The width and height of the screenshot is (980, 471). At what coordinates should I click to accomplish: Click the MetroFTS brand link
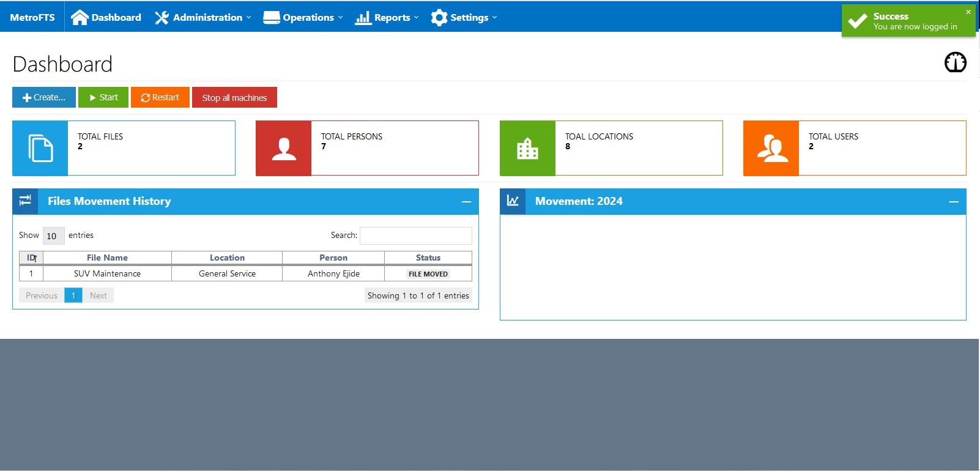point(32,17)
